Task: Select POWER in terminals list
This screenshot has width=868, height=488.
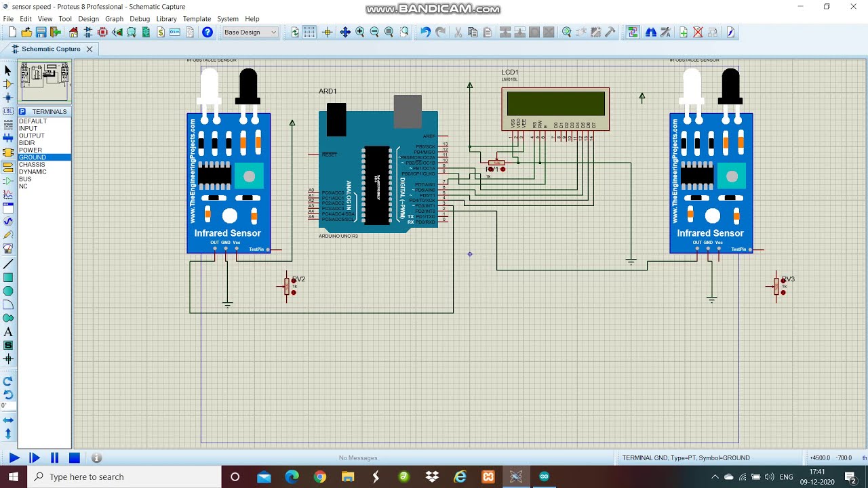Action: click(x=31, y=150)
